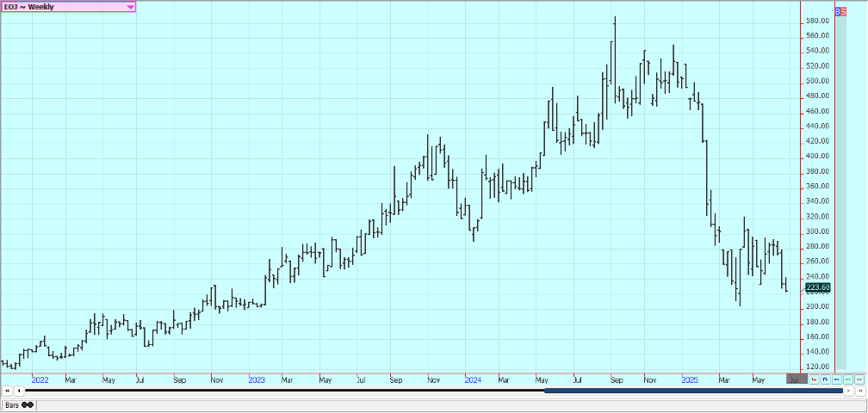The image size is (868, 413).
Task: Click the blue B buy button
Action: tap(838, 11)
